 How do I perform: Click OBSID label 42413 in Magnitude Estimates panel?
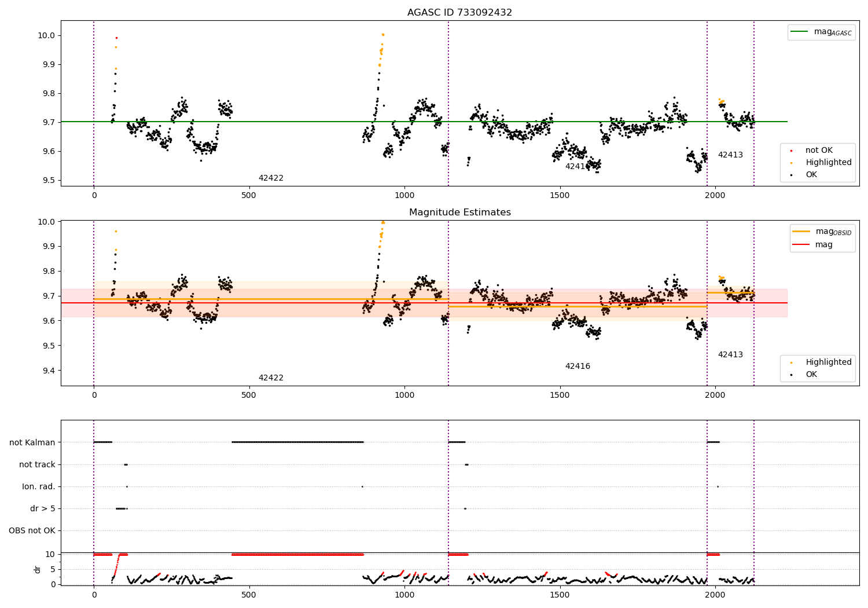pos(730,355)
